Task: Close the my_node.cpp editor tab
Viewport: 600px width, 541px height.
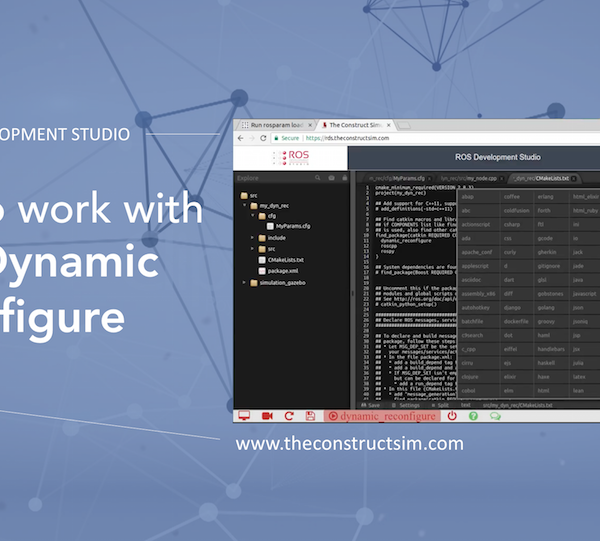Action: coord(501,179)
